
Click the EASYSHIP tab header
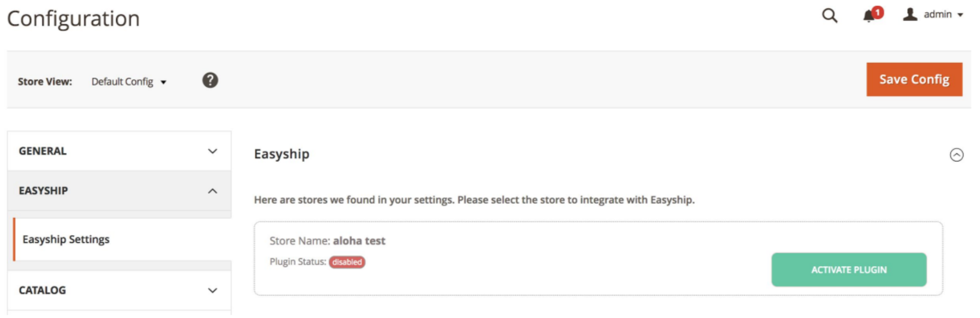119,191
